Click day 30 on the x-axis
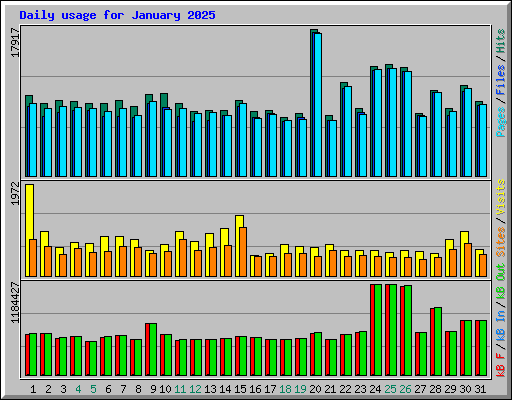Image resolution: width=512 pixels, height=400 pixels. (465, 389)
